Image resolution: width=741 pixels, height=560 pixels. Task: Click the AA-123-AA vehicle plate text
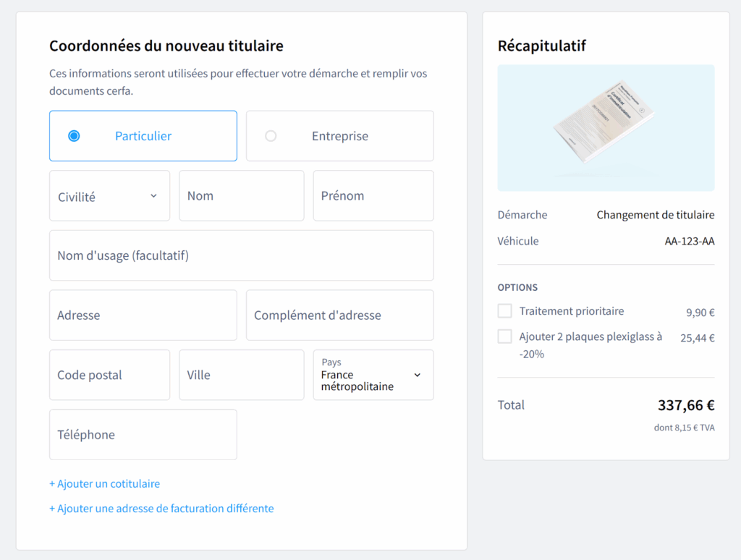pyautogui.click(x=688, y=241)
